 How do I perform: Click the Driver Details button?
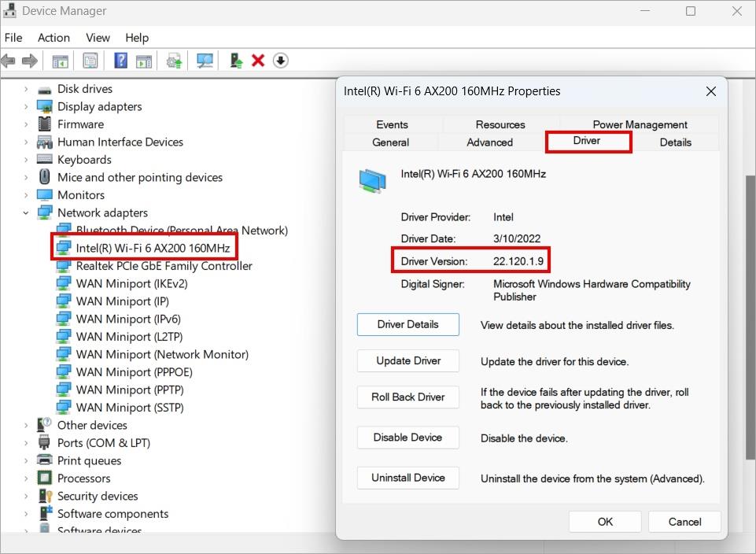coord(408,324)
